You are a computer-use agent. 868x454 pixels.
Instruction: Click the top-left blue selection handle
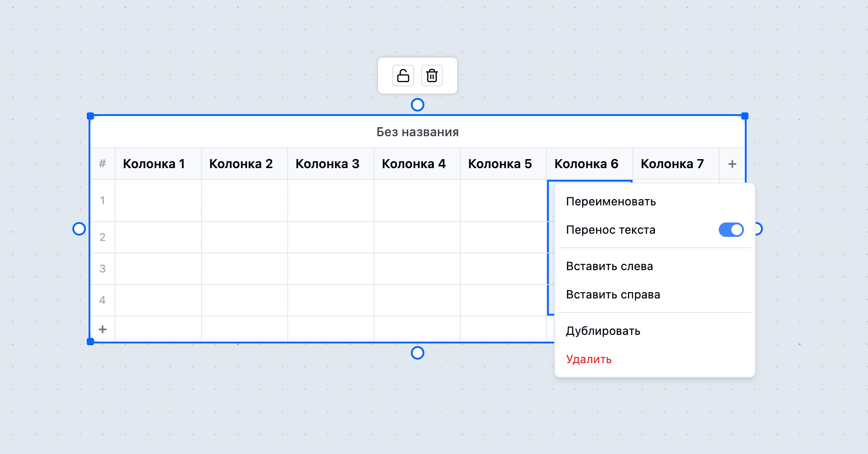click(91, 116)
